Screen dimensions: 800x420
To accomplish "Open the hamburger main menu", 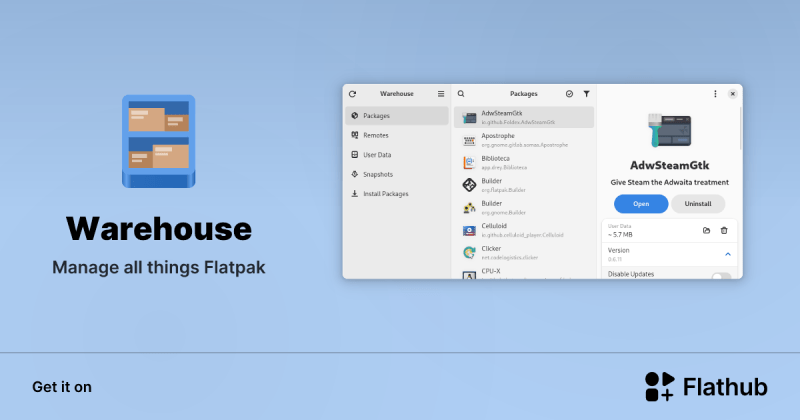I will click(x=441, y=94).
